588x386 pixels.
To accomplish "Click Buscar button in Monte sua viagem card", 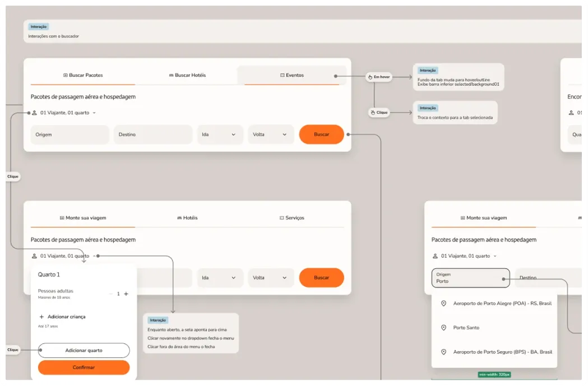I will click(x=321, y=278).
